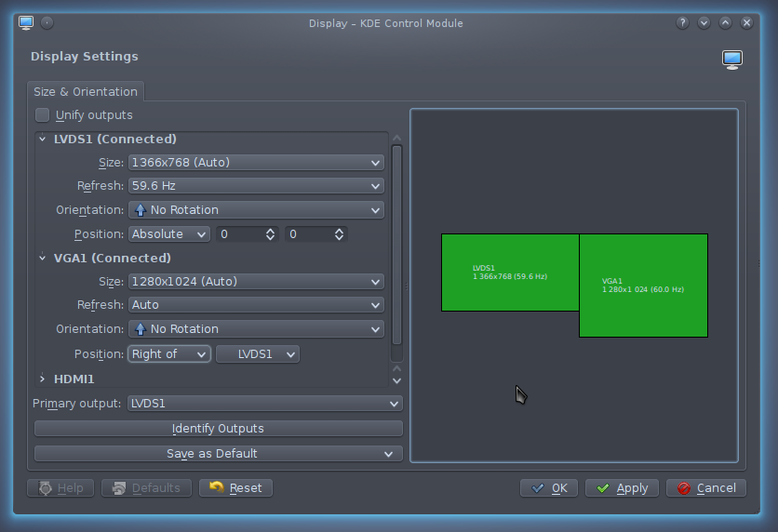
Task: Expand the HDMI1 output section
Action: 42,379
